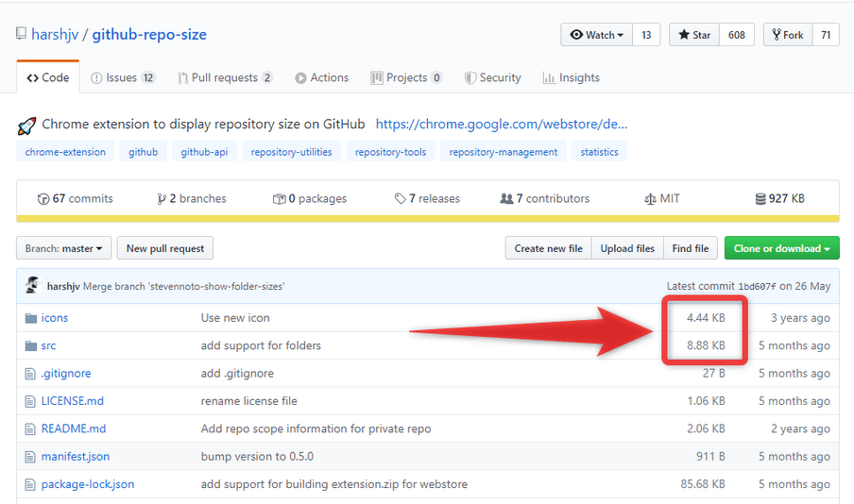Click the New pull request button
The width and height of the screenshot is (854, 504).
(x=165, y=248)
